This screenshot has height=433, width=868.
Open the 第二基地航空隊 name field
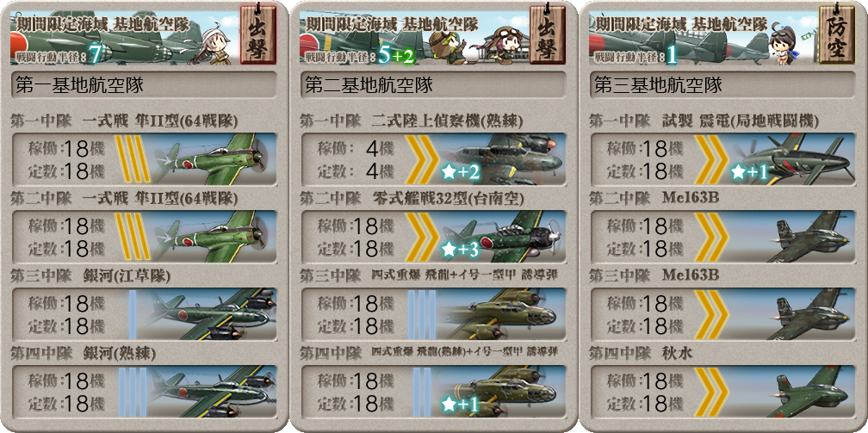point(433,85)
